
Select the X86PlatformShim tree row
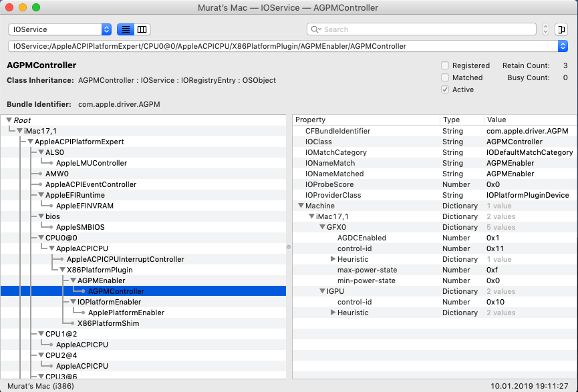(143, 323)
